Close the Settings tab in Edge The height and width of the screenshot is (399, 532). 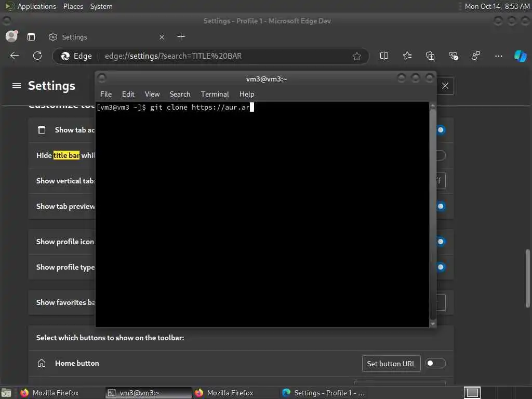[x=162, y=37]
